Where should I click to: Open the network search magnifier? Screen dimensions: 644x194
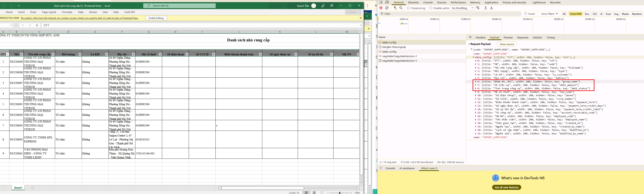pos(401,8)
